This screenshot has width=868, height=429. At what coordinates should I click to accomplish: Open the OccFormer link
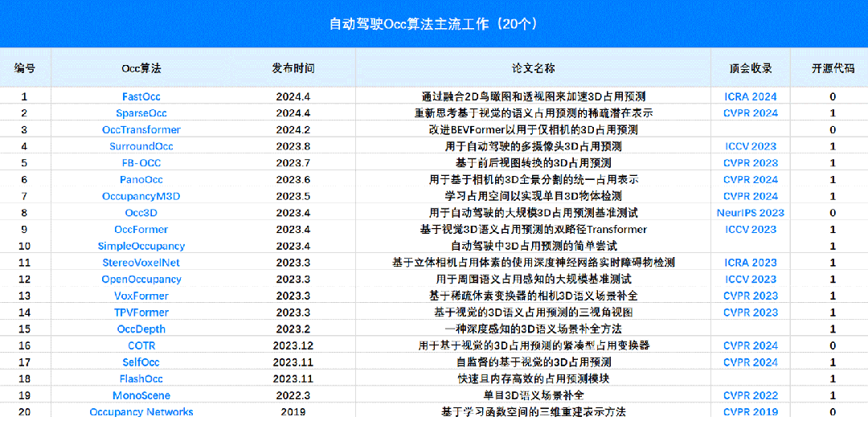[141, 230]
